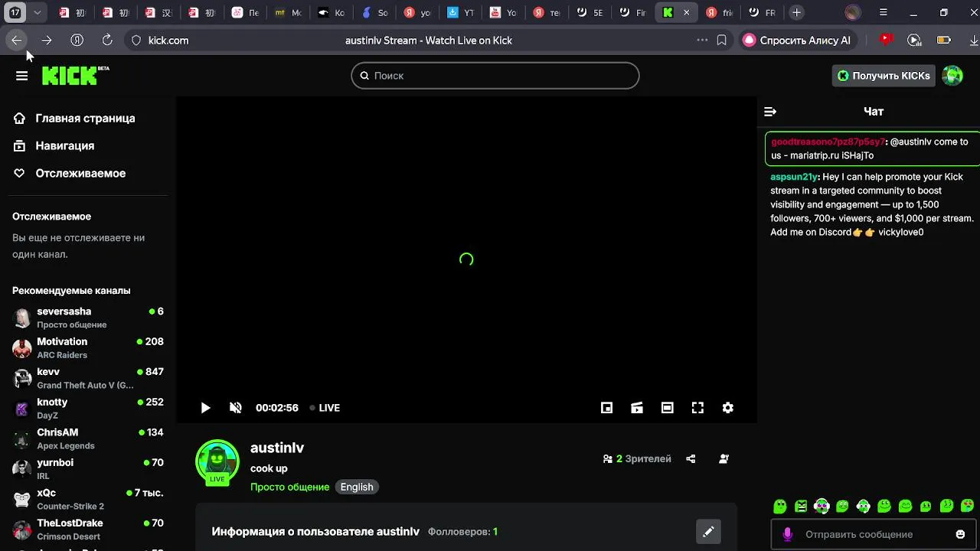Open the tab counter showing 17
Viewport: 980px width, 551px height.
[15, 12]
